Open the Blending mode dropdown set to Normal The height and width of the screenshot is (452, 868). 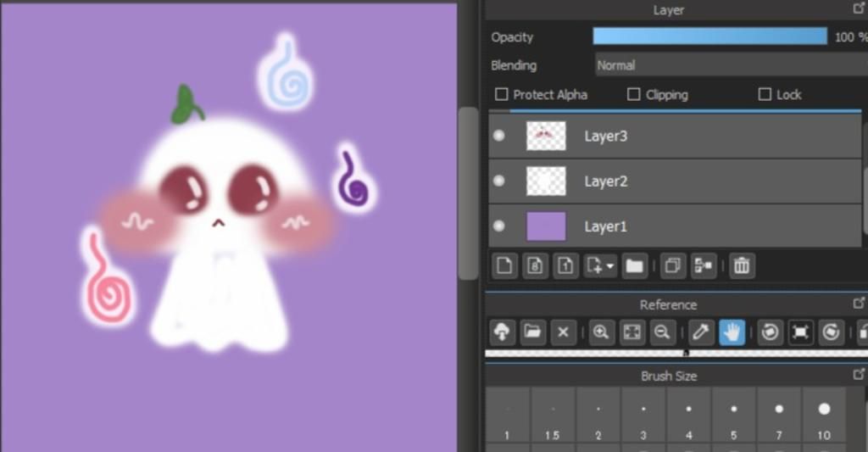click(732, 64)
